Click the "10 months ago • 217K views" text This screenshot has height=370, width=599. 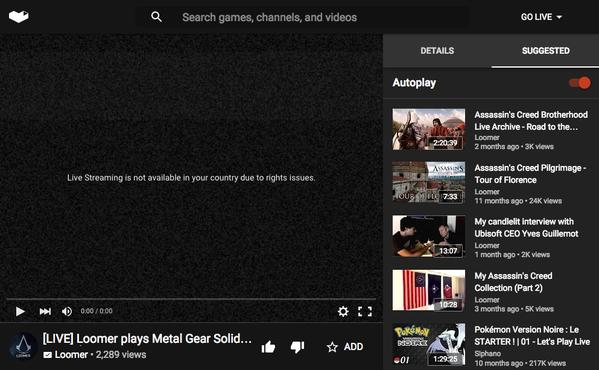(x=520, y=363)
